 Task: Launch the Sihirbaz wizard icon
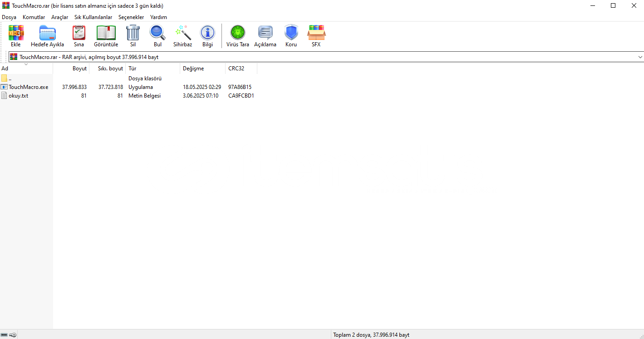[183, 33]
